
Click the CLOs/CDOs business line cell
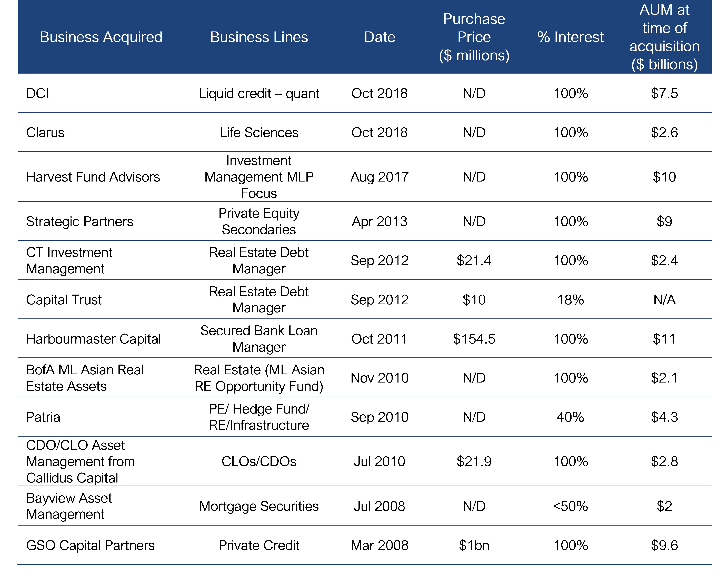(259, 461)
